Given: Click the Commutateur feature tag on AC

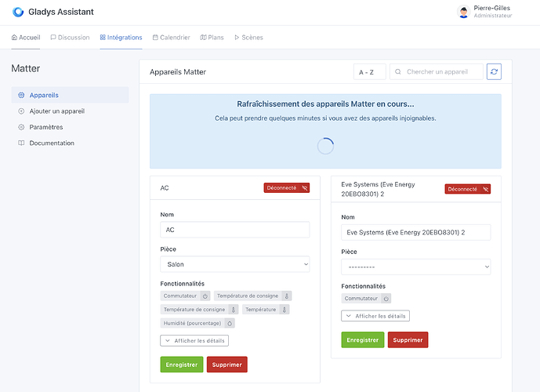Looking at the screenshot, I should click(186, 296).
